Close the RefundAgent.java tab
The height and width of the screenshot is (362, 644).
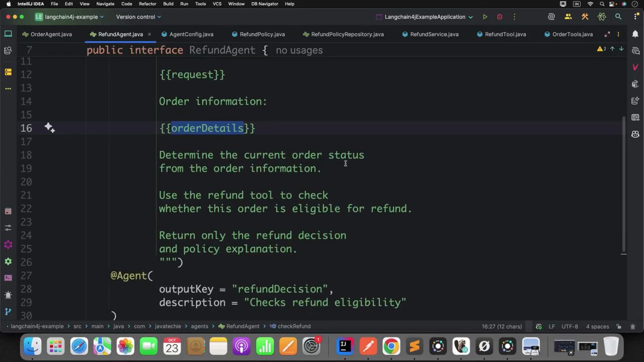point(149,34)
